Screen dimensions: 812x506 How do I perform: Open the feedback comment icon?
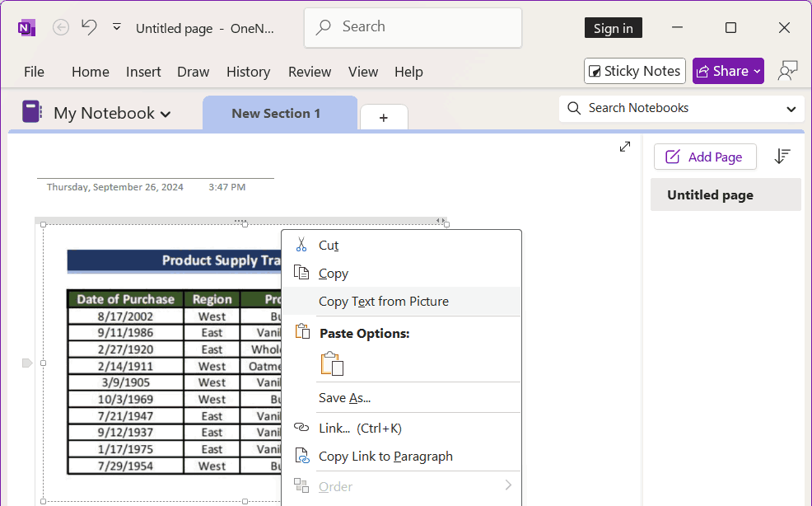[788, 71]
